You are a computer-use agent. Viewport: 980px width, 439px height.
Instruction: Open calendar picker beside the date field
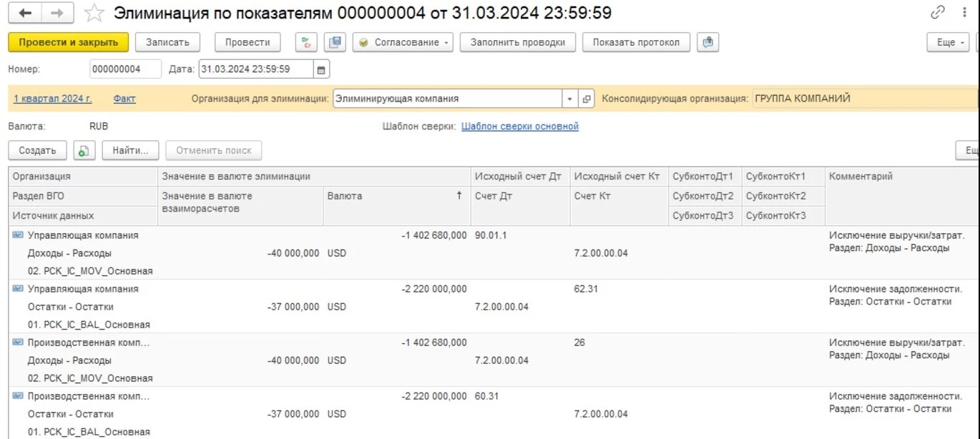[x=321, y=69]
